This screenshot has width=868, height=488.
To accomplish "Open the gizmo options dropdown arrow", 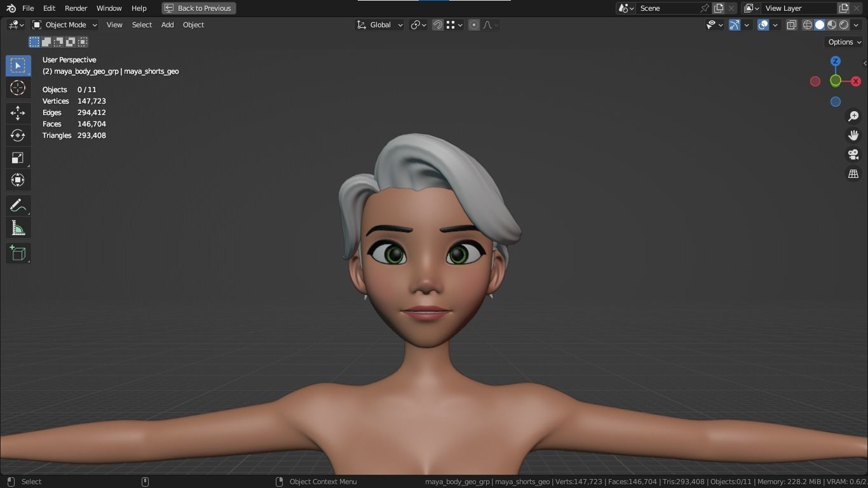I will (x=747, y=25).
